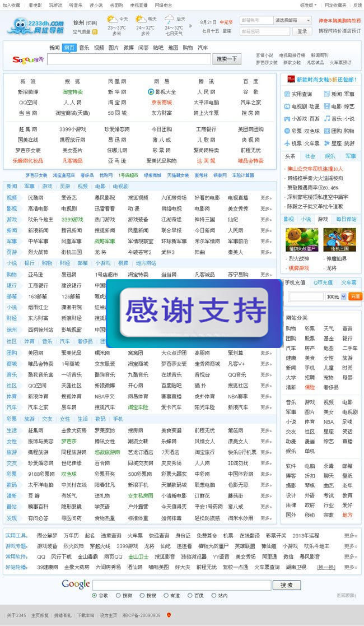This screenshot has height=626, width=364.
Task: Expand 更多 in the 购物 row
Action: pyautogui.click(x=266, y=274)
